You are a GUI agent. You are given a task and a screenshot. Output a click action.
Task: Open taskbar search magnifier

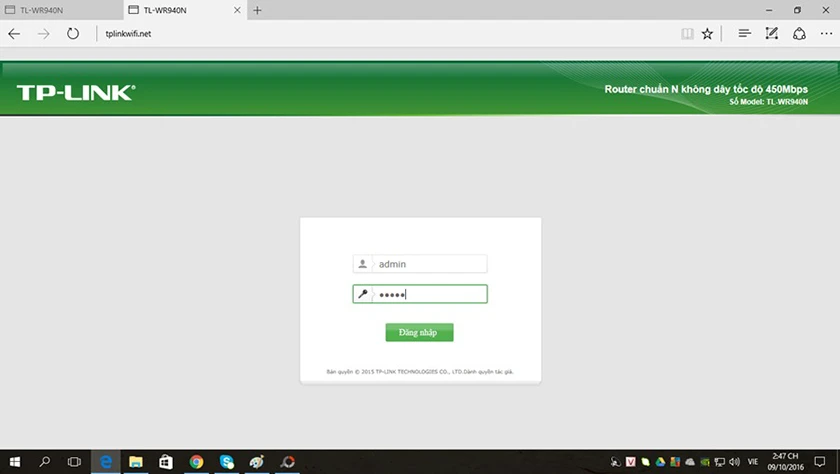point(44,462)
